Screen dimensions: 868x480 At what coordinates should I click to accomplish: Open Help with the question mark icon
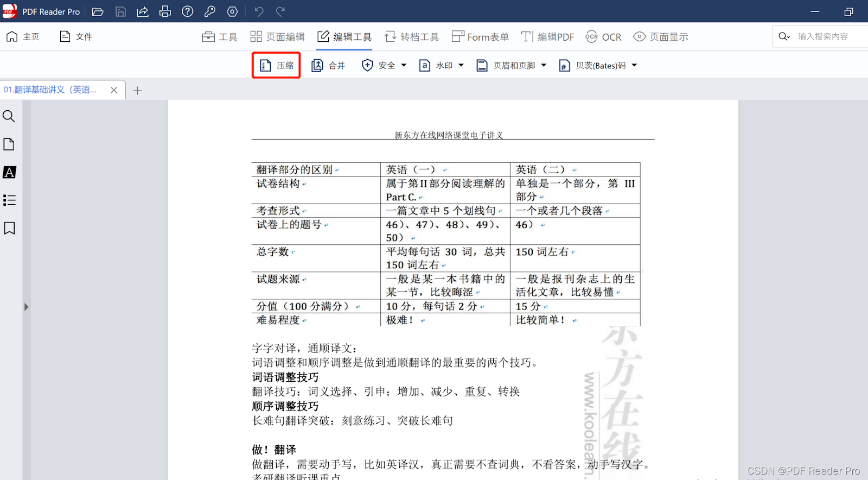[x=188, y=11]
